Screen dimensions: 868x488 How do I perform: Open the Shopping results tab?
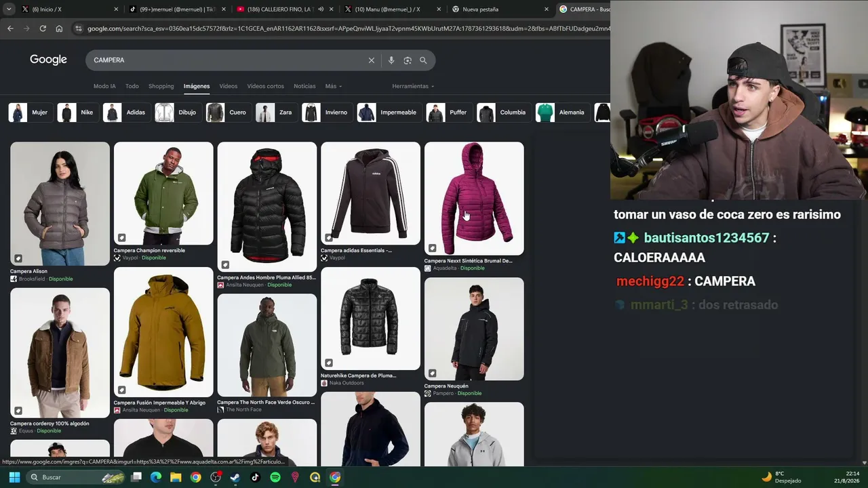coord(161,86)
